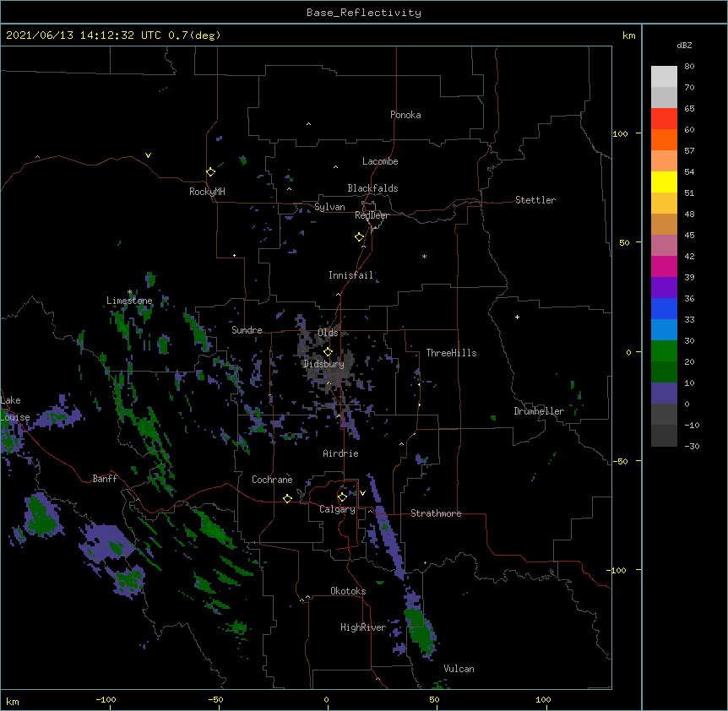The image size is (728, 711).
Task: Click the yellow diamond marker beside RockyMH
Action: (x=211, y=171)
